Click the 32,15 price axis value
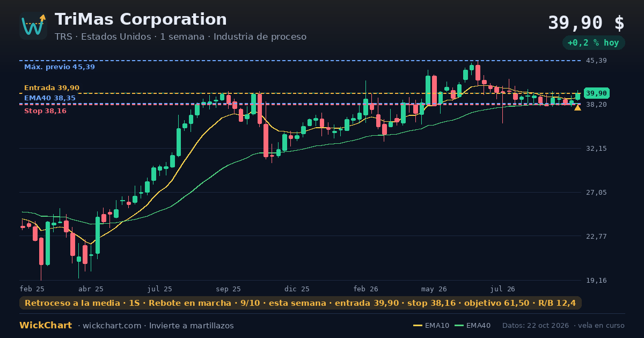 596,148
